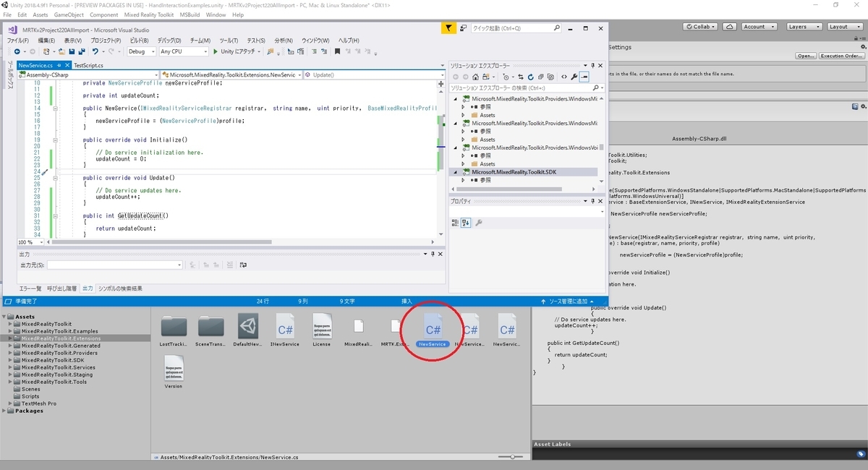Save all files in Visual Studio
Image resolution: width=868 pixels, height=470 pixels.
(82, 51)
